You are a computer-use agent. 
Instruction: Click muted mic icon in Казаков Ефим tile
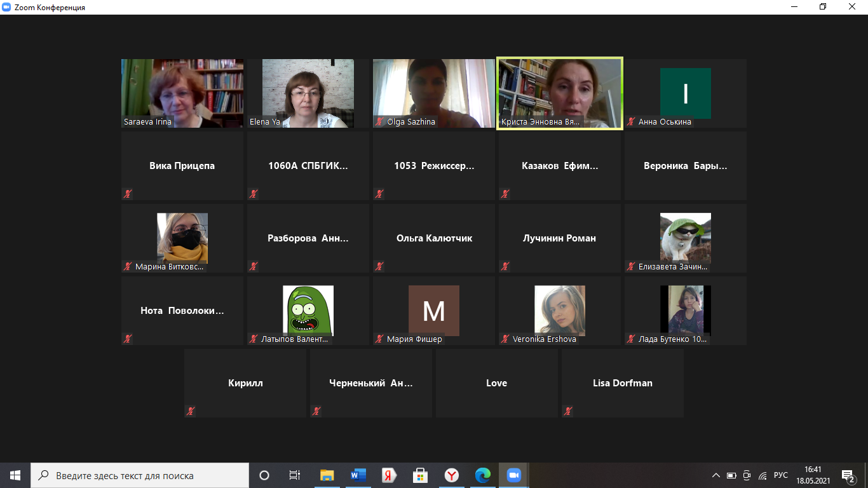tap(505, 194)
